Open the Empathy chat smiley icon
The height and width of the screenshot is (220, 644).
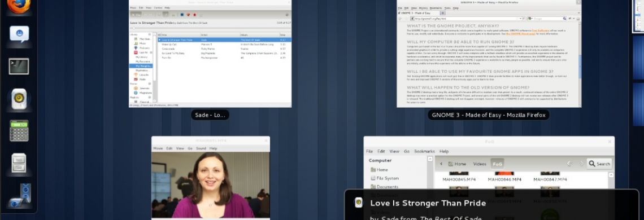click(19, 34)
